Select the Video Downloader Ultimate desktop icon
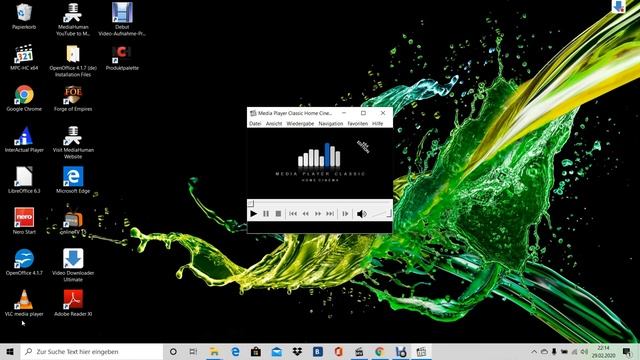Viewport: 640px width, 360px height. [x=73, y=265]
